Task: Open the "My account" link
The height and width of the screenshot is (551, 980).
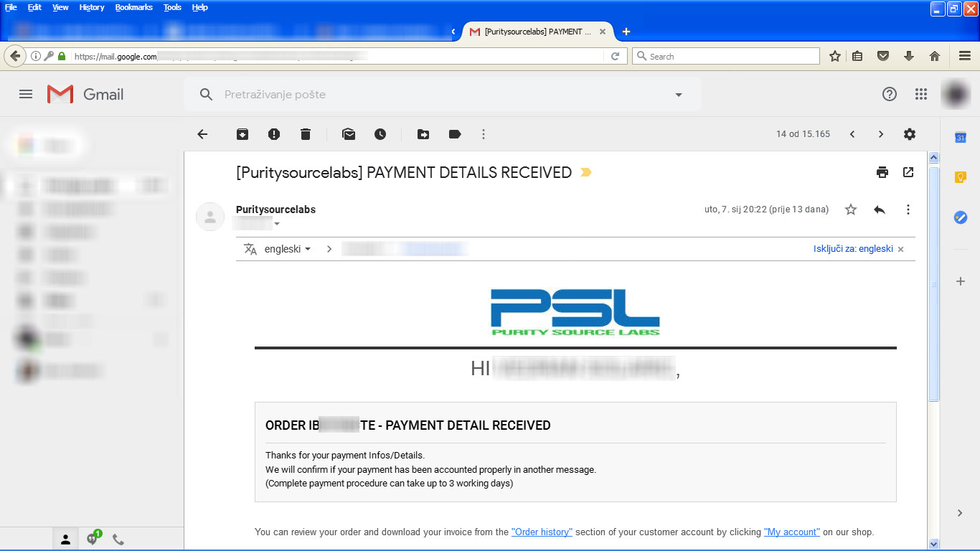Action: (x=791, y=532)
